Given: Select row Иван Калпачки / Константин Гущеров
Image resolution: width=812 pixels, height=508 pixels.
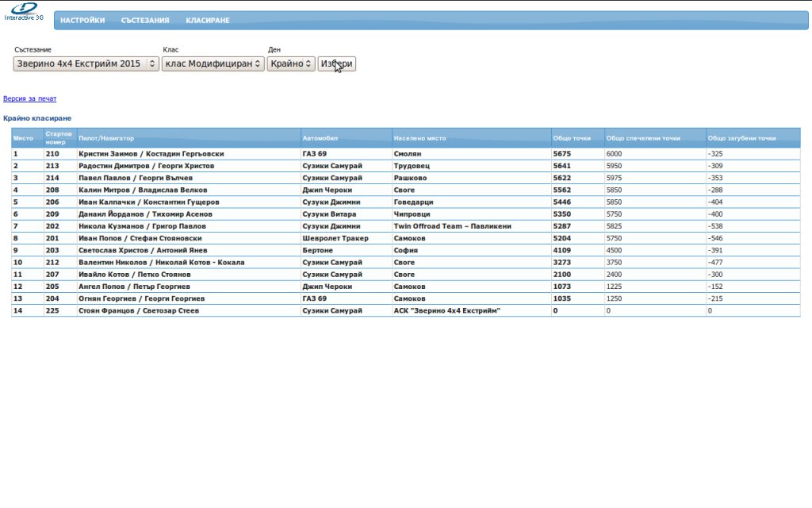Looking at the screenshot, I should click(x=405, y=202).
